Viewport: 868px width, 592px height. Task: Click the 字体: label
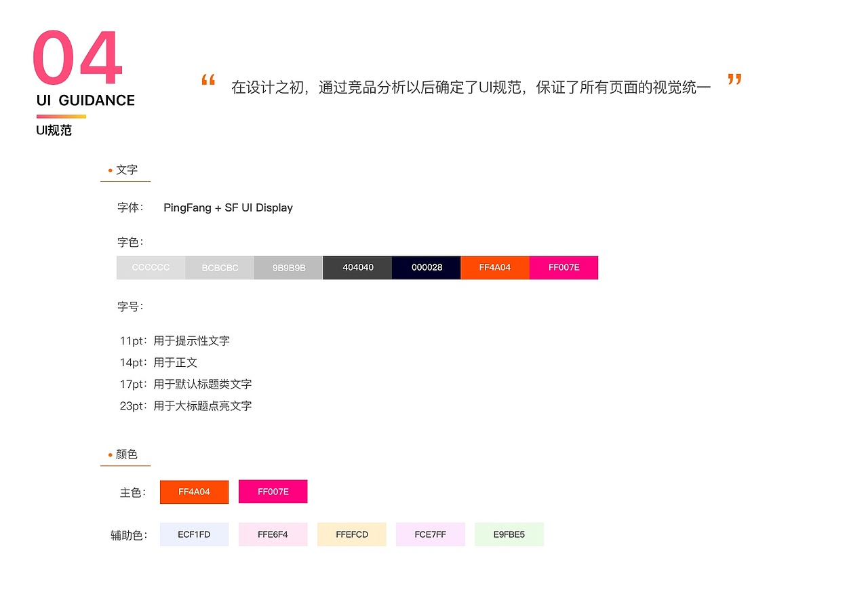[130, 208]
